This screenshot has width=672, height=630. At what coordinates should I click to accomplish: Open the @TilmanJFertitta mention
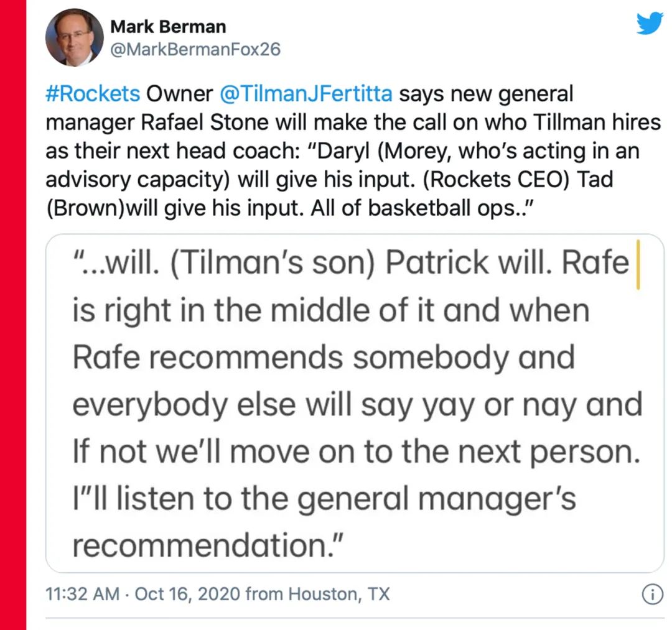click(x=306, y=95)
